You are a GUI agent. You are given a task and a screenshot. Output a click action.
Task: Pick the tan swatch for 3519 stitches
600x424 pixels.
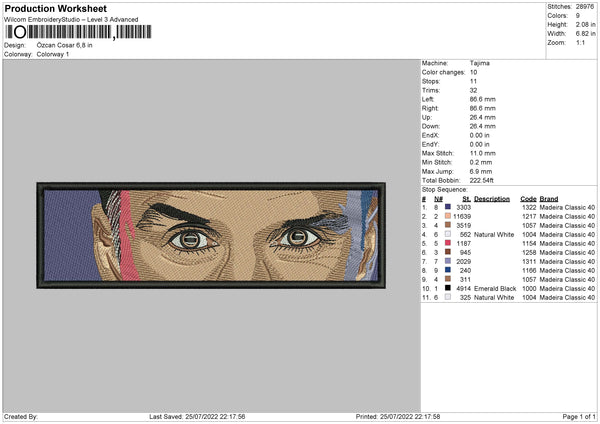click(x=447, y=225)
